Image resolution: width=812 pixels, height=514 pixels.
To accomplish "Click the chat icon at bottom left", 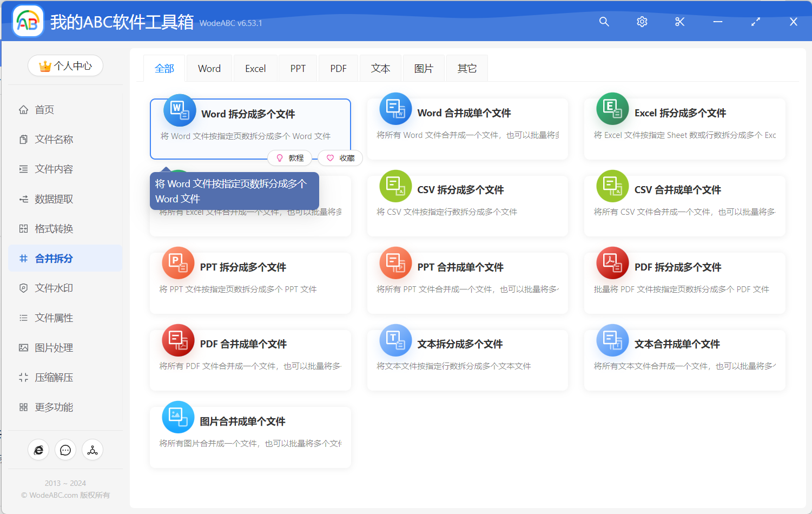I will tap(65, 450).
